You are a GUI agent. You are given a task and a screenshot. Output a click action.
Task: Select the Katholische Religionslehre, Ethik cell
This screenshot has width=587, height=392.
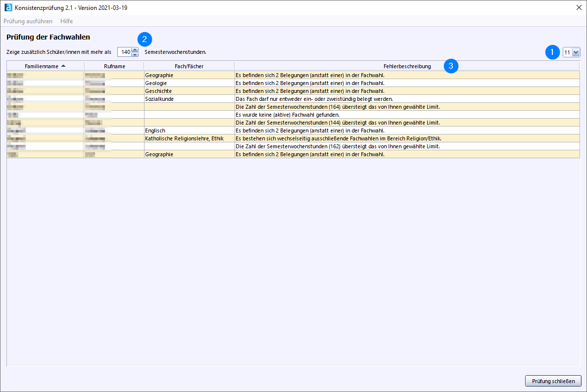pyautogui.click(x=189, y=138)
